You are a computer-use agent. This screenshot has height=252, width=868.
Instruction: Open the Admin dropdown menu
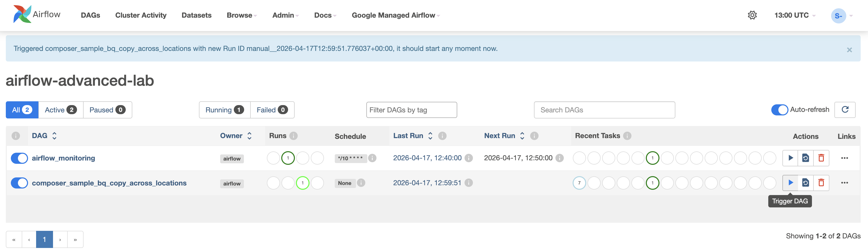[285, 15]
